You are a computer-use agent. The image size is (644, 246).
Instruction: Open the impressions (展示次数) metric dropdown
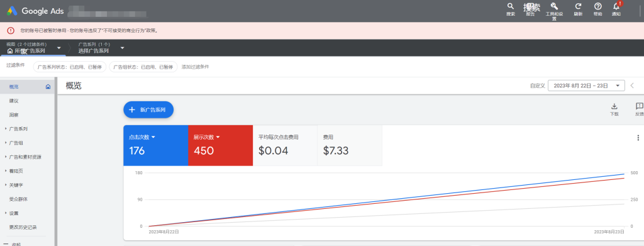coord(206,137)
